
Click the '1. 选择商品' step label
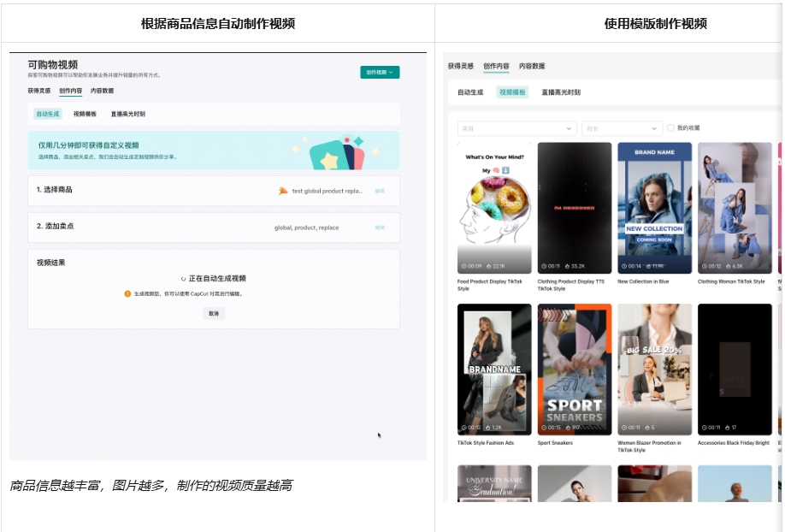click(54, 189)
